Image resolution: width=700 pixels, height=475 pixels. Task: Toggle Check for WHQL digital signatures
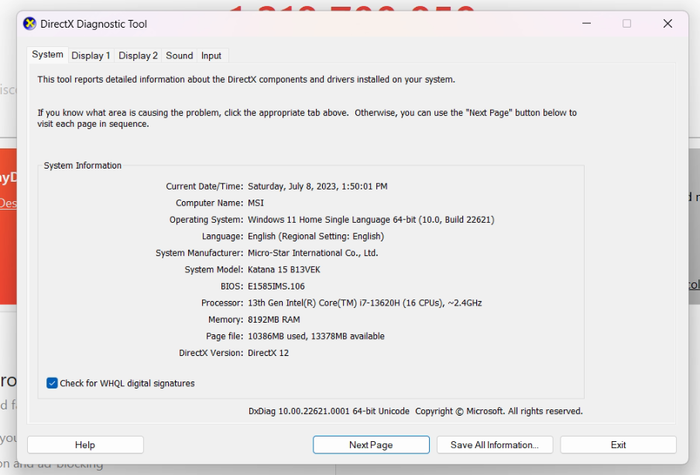point(52,383)
